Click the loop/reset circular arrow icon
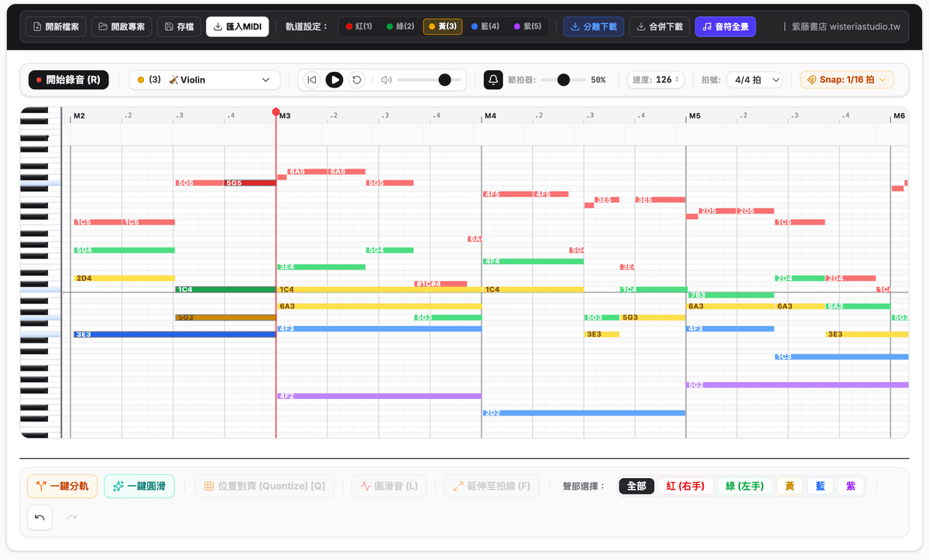This screenshot has width=929, height=560. pos(356,80)
